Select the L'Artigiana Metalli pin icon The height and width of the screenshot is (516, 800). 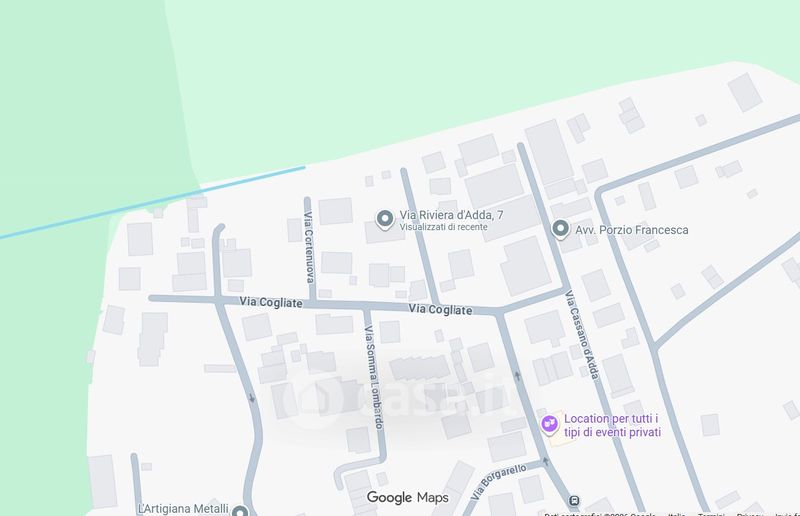240,510
